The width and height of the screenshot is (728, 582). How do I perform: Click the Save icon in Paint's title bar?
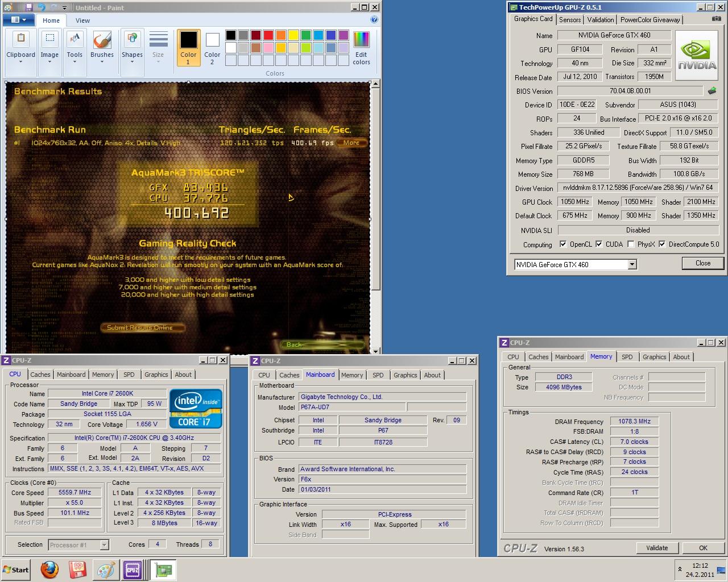(x=29, y=7)
